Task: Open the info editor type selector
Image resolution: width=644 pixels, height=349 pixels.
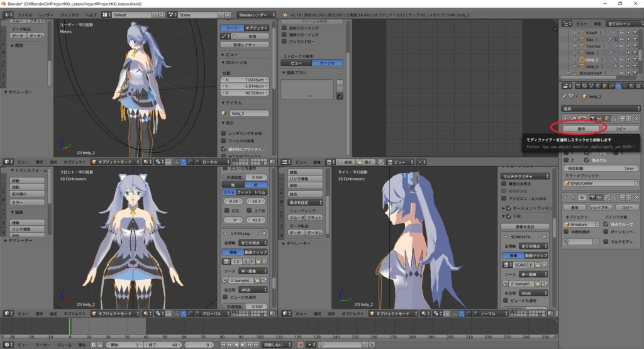Action: [8, 15]
